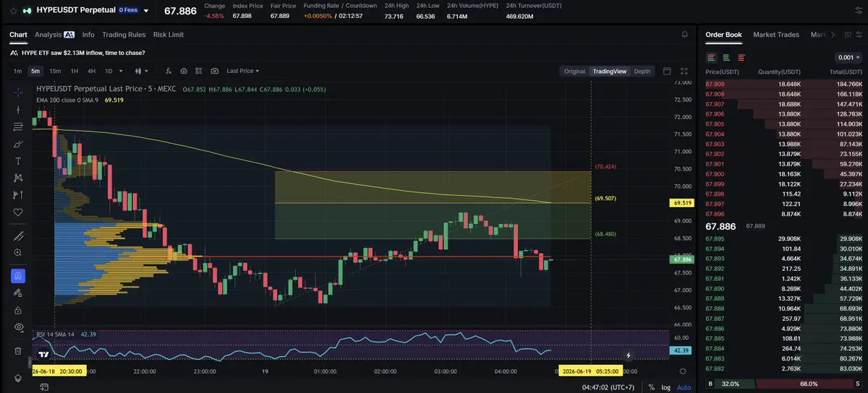Toggle the log scale mode
Viewport: 868px width, 393px height.
pyautogui.click(x=666, y=387)
